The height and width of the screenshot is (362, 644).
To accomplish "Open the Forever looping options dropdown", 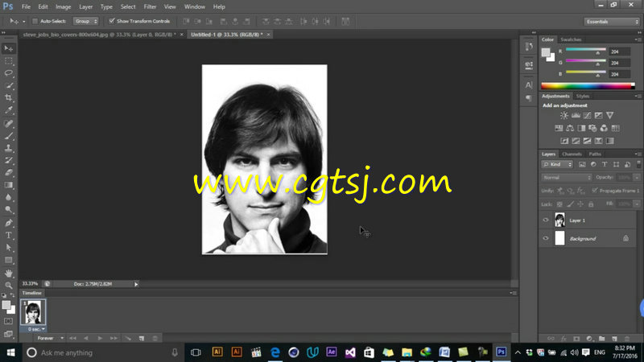I will click(x=50, y=338).
